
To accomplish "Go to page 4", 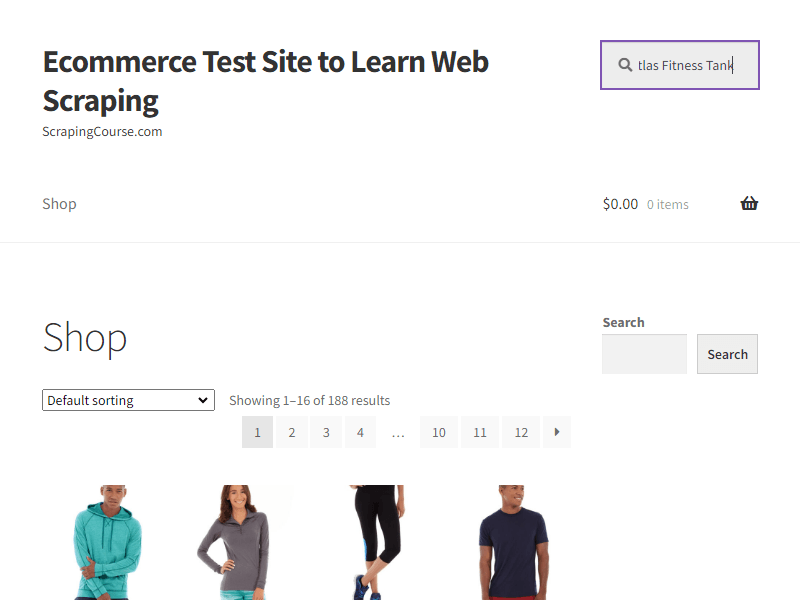I will 360,432.
